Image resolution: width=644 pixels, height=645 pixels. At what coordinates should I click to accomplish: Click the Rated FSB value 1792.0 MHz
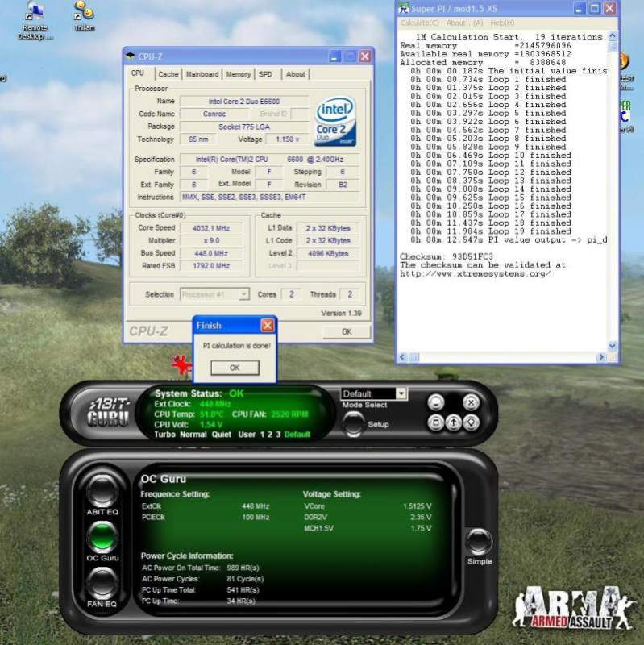pyautogui.click(x=211, y=266)
